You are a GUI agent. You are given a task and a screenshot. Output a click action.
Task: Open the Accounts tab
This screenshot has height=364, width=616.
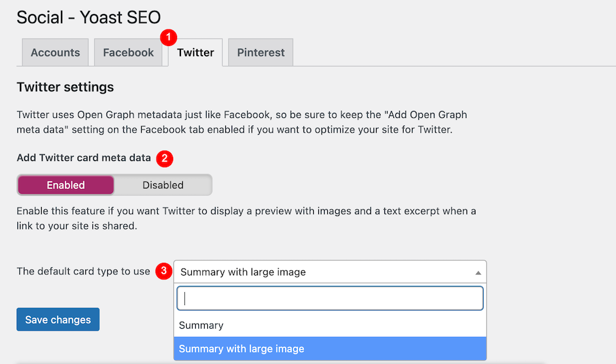(55, 53)
